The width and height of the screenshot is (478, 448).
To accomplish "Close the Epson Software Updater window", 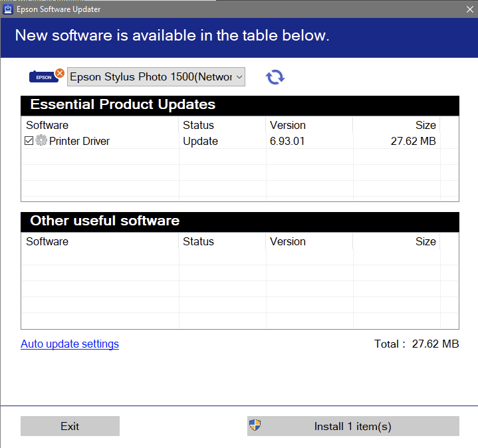I will [468, 9].
